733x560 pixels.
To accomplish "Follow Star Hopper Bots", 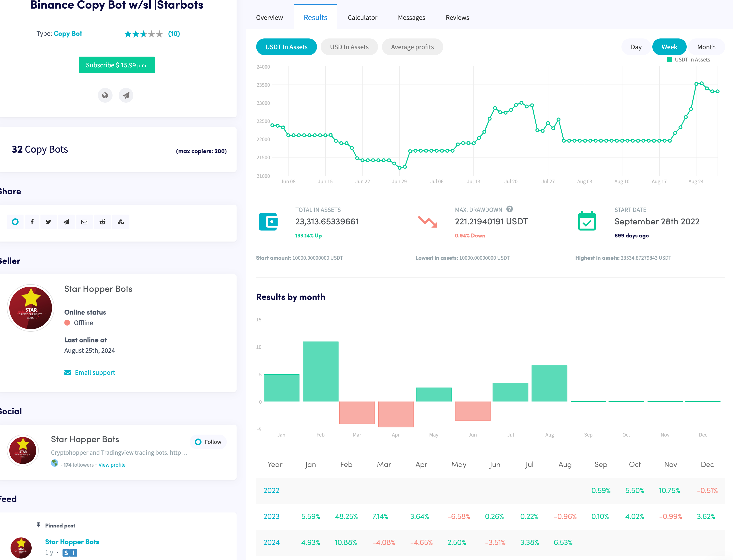I will point(208,442).
